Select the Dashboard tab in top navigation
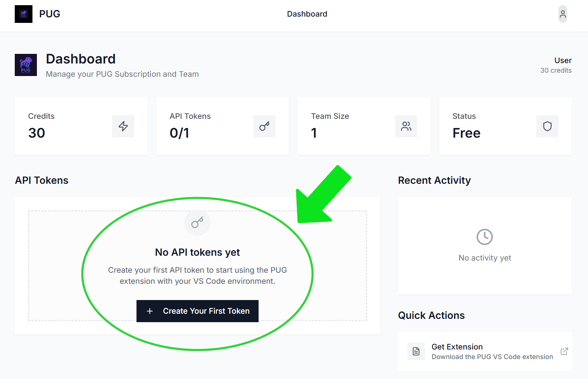This screenshot has height=379, width=588. [307, 14]
